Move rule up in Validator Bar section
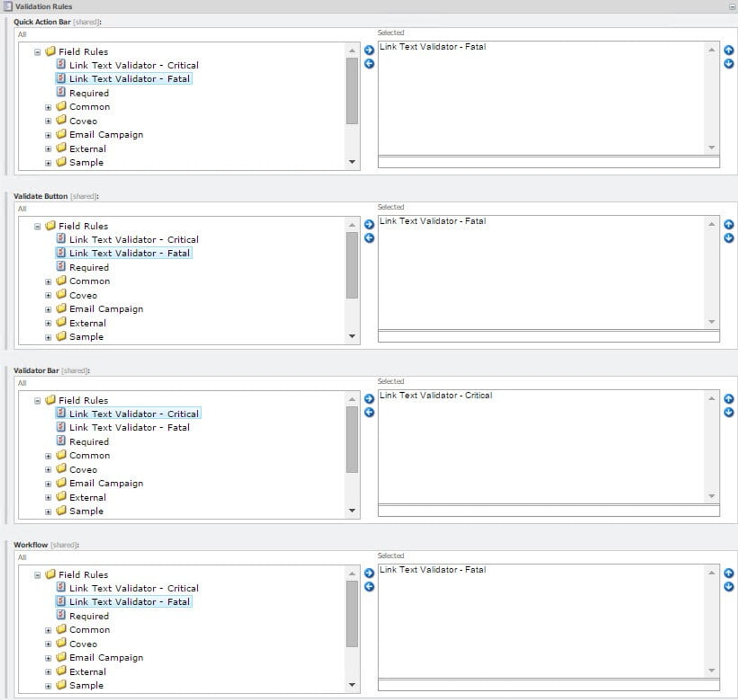The image size is (738, 700). click(729, 399)
